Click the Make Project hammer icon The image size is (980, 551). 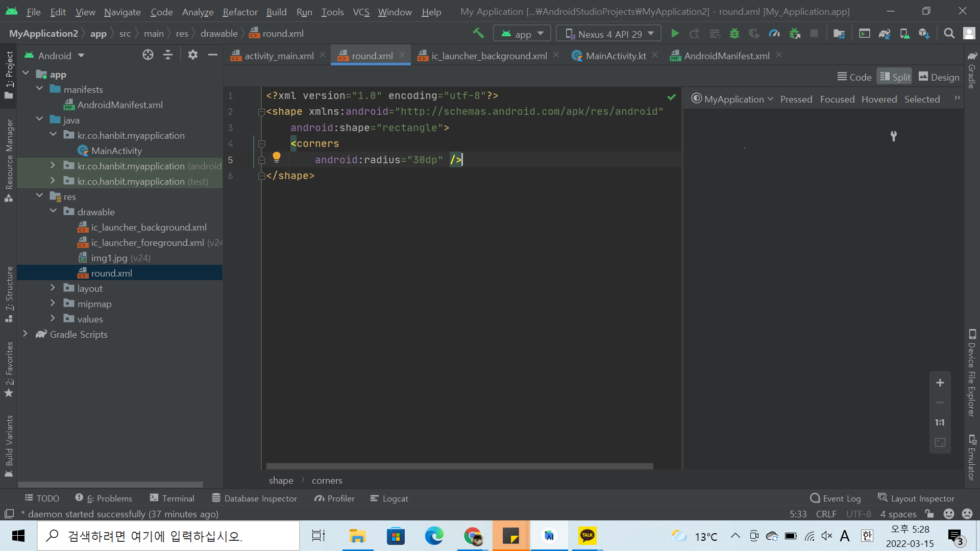tap(478, 34)
